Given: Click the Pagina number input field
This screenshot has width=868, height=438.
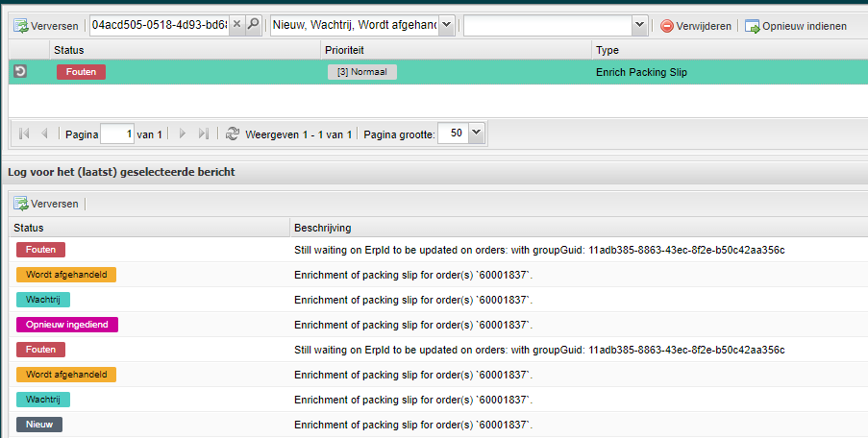Looking at the screenshot, I should click(x=116, y=134).
